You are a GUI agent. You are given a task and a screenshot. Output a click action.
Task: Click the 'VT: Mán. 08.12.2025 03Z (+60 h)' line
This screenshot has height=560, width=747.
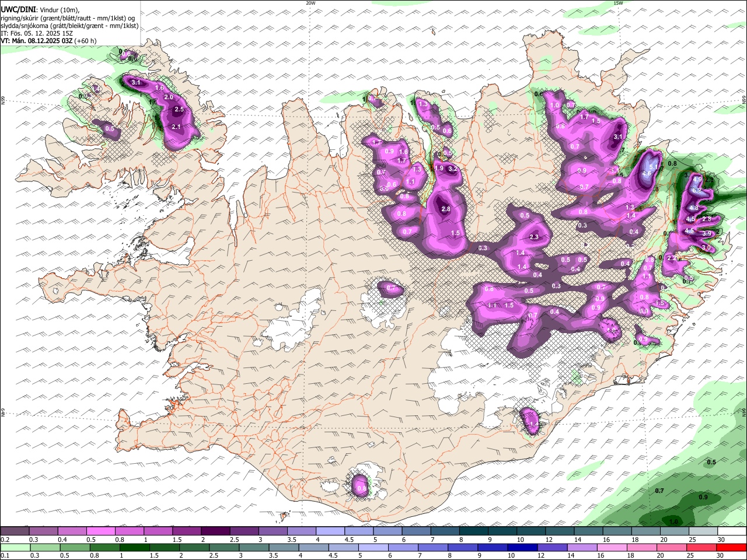49,41
